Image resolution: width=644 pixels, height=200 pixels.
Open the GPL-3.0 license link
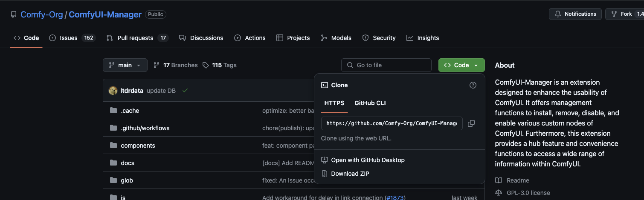pos(522,193)
